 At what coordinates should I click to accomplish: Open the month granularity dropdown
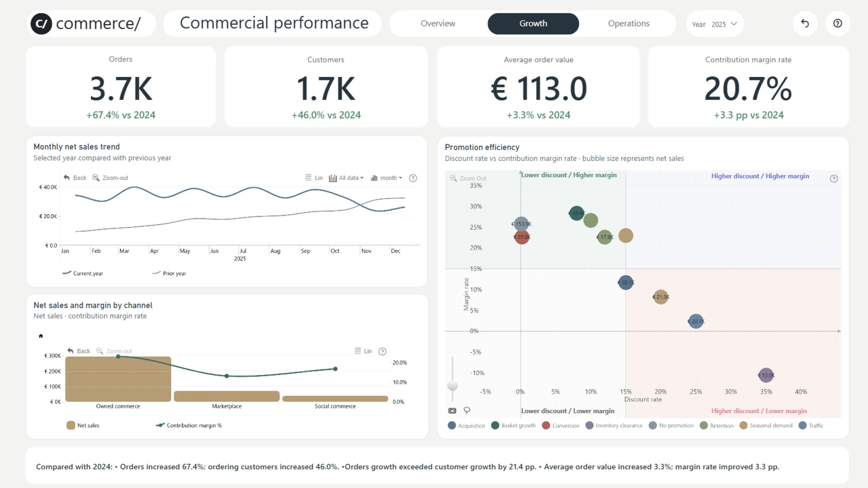pyautogui.click(x=386, y=178)
